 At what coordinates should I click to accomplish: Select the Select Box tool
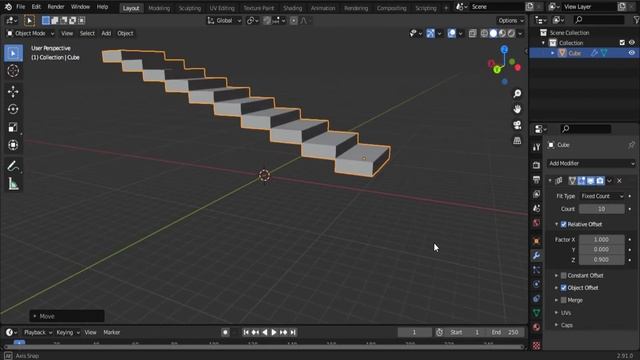point(13,53)
